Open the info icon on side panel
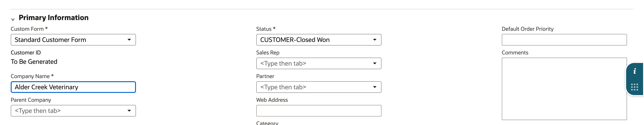Viewport: 644px width, 125px height. coord(635,71)
